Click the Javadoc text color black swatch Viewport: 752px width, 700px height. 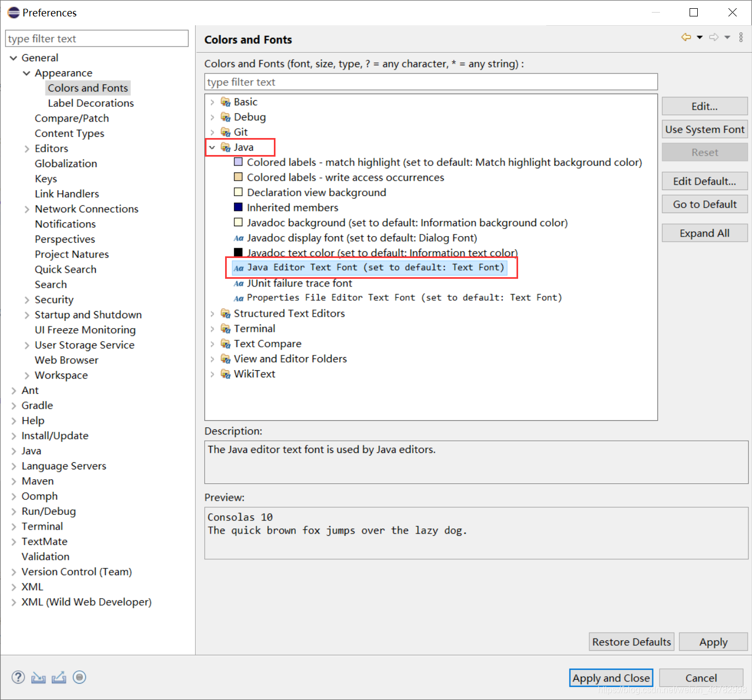click(x=238, y=253)
